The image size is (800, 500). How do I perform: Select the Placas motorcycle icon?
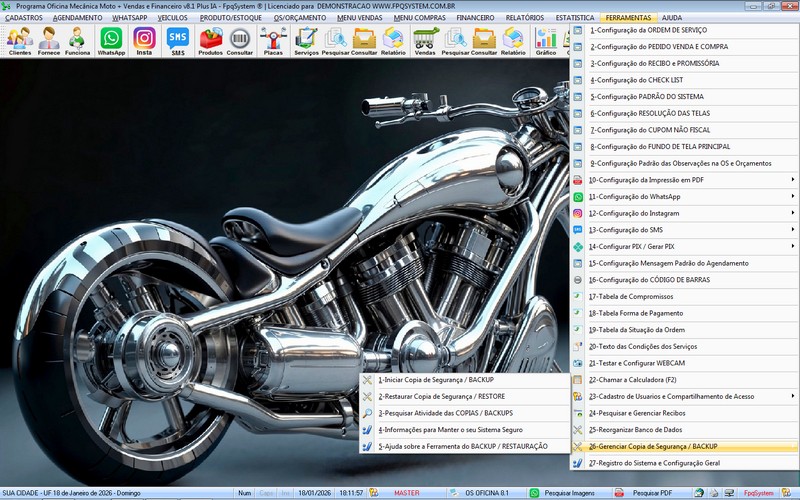pos(272,40)
